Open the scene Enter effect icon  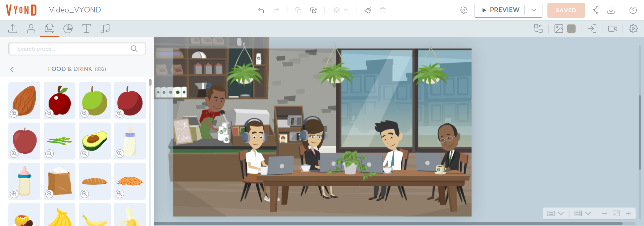click(x=592, y=29)
